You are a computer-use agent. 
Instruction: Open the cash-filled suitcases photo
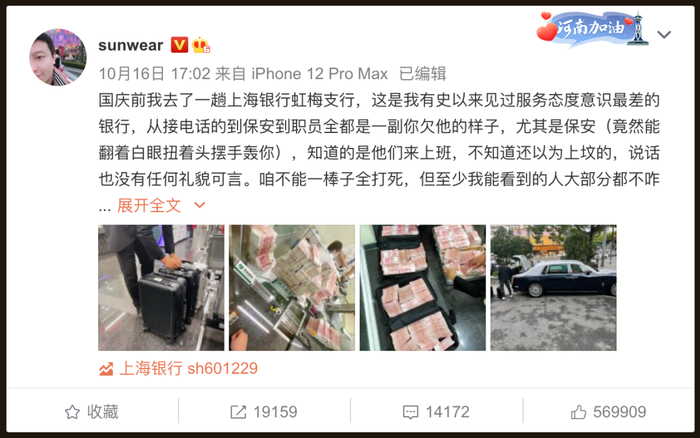click(x=423, y=288)
